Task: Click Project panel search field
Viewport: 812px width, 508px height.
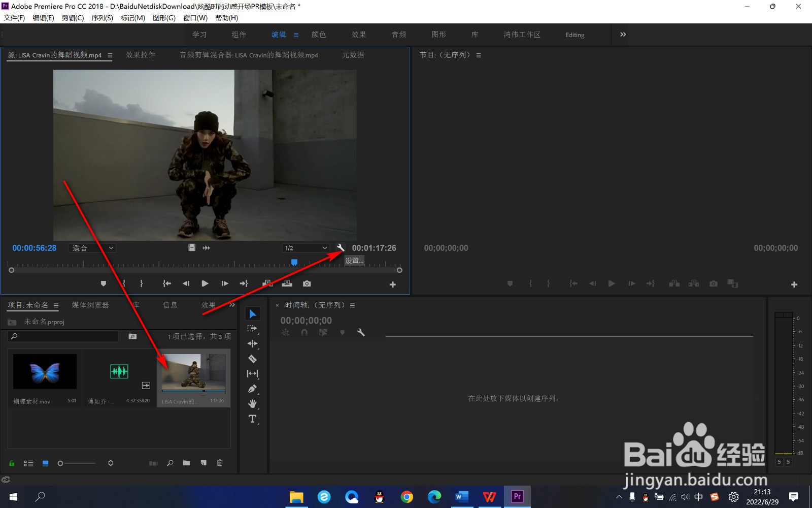Action: coord(63,336)
